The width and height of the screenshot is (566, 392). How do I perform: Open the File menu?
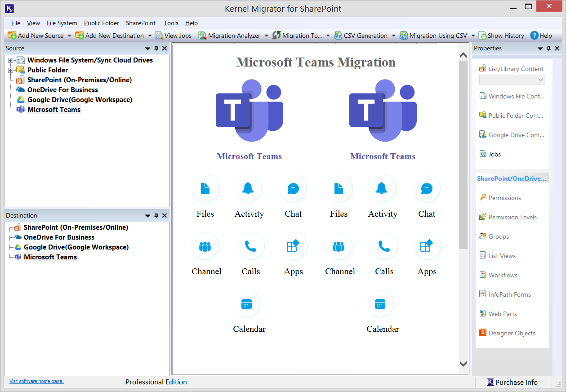[16, 23]
